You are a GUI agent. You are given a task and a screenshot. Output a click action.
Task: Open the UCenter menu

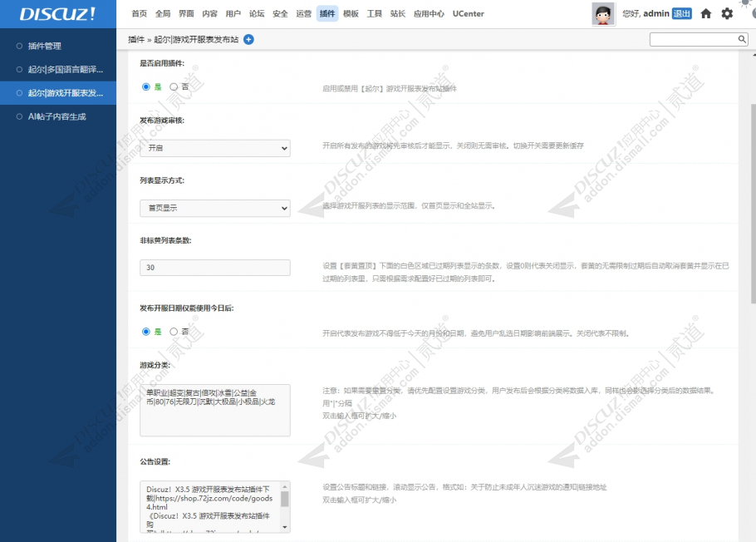pos(469,13)
